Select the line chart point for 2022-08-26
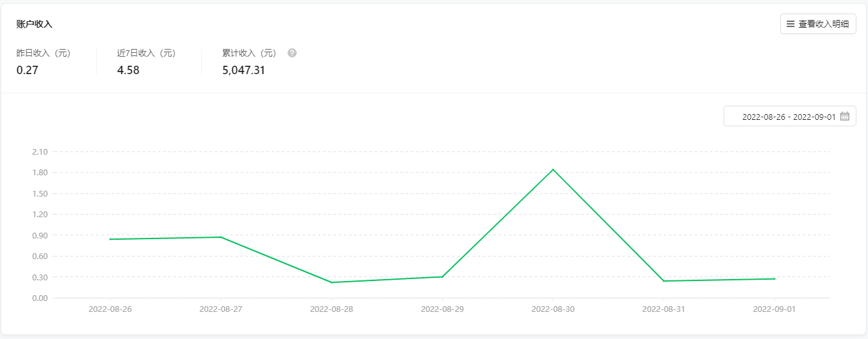Screen dimensions: 868x339 click(x=110, y=239)
